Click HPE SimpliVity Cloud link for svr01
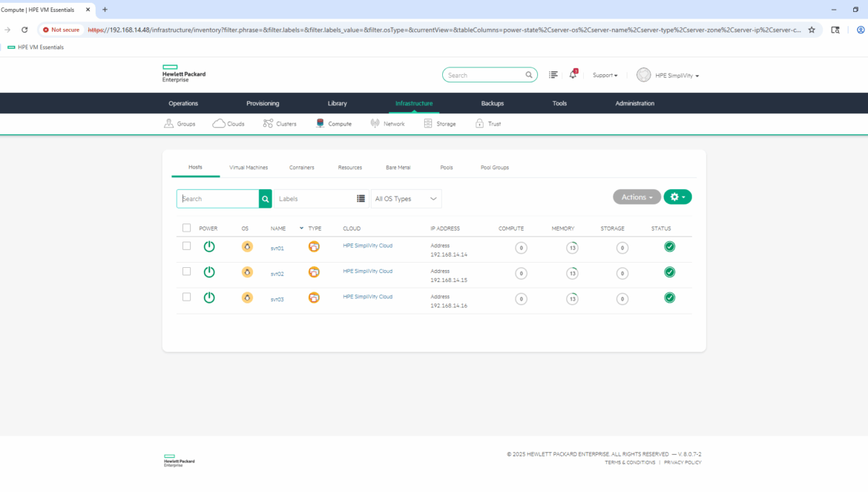The width and height of the screenshot is (868, 492). 367,246
